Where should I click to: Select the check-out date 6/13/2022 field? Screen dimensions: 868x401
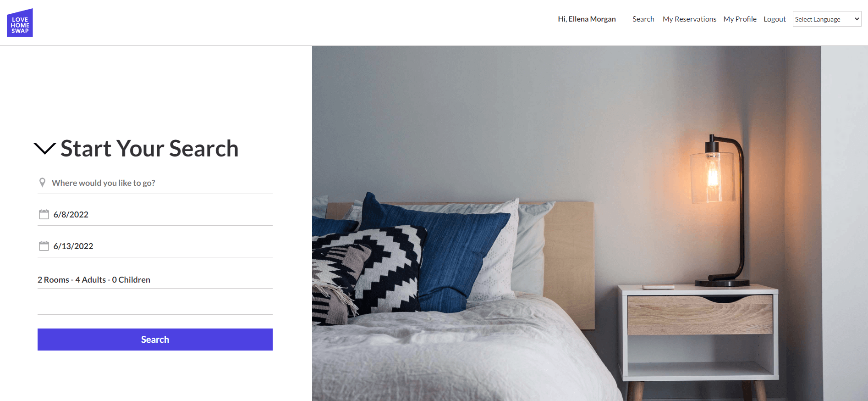(155, 246)
